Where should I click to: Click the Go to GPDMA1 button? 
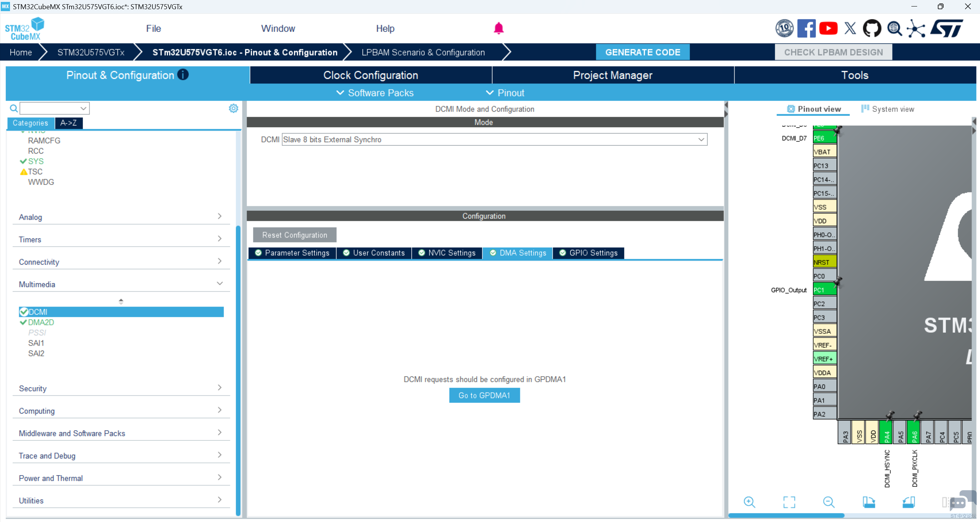coord(484,395)
